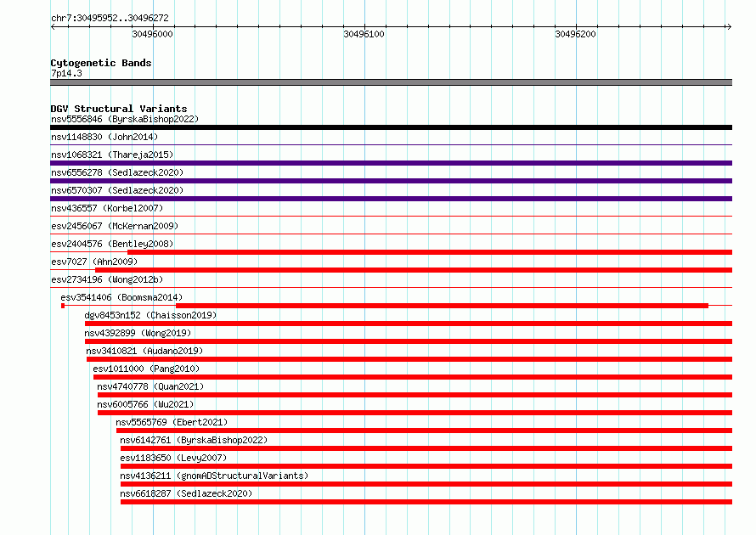Click the 30496200 ruler position

[575, 34]
